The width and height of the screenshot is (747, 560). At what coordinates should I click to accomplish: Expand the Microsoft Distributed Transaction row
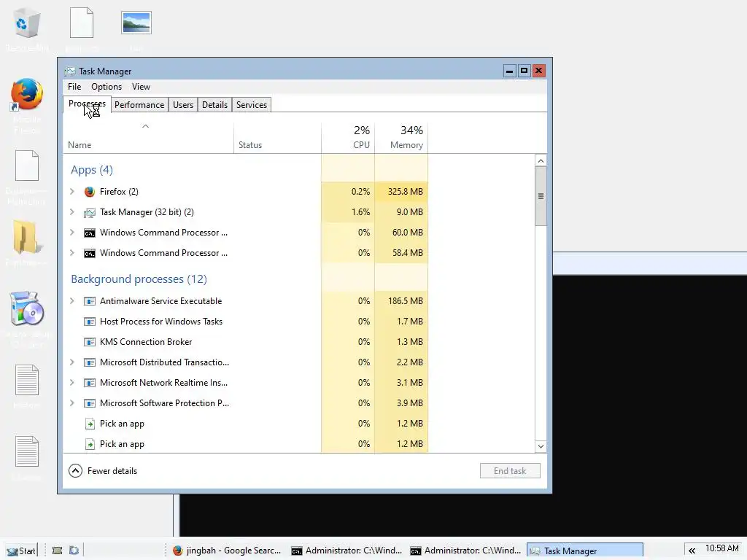point(72,362)
